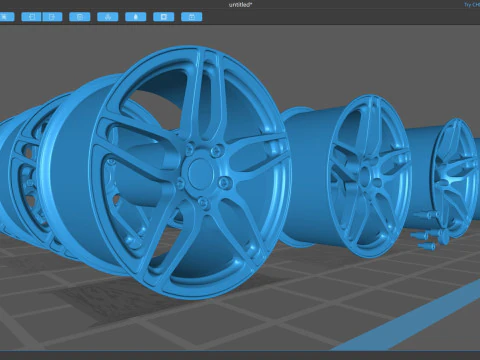Viewport: 480px width, 360px height.
Task: Click the 'untitled*' window title
Action: pyautogui.click(x=240, y=5)
